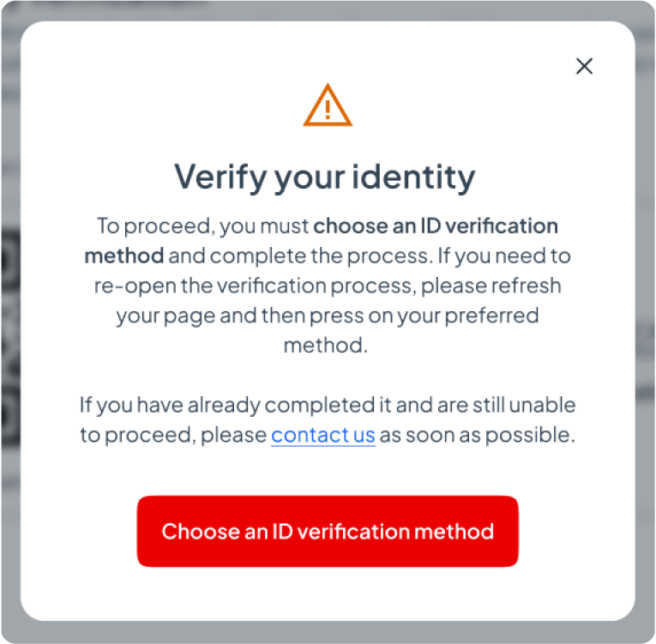Click gray overlay strip above the dialog
The height and width of the screenshot is (644, 656).
click(328, 11)
